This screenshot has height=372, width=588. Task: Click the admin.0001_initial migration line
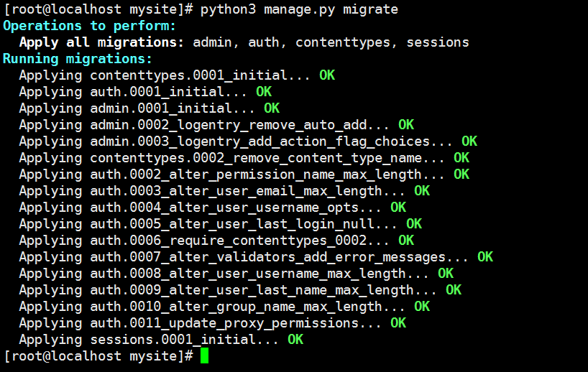point(150,108)
